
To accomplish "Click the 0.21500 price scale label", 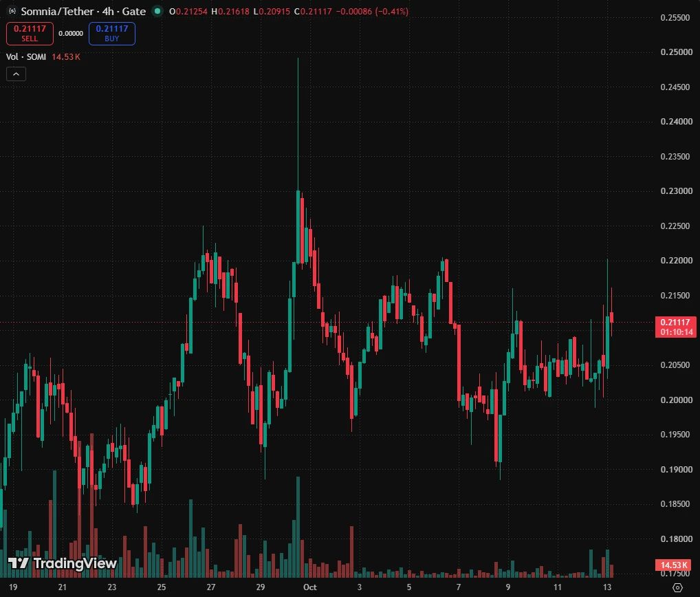I will pyautogui.click(x=675, y=296).
